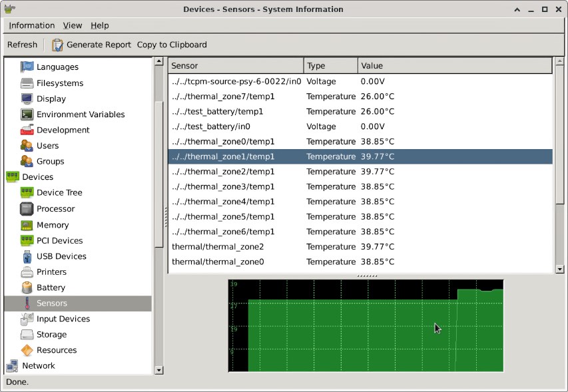Select the test_battery/temp1 row
The image size is (568, 392).
pyautogui.click(x=360, y=112)
